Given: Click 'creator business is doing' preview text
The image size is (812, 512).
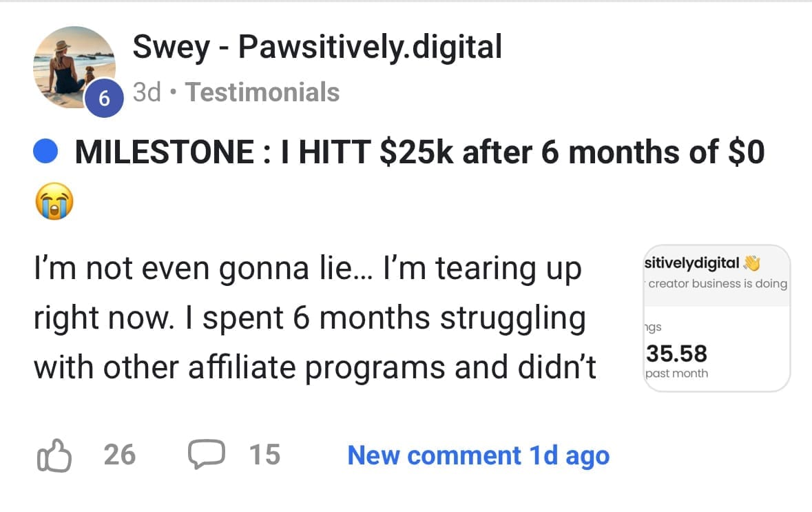Looking at the screenshot, I should click(718, 283).
